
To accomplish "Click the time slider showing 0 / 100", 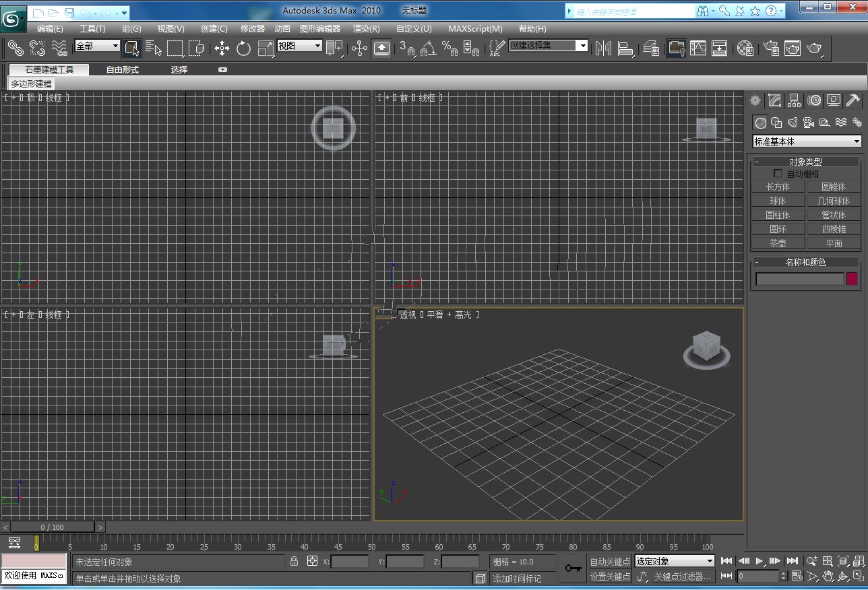I will point(53,527).
